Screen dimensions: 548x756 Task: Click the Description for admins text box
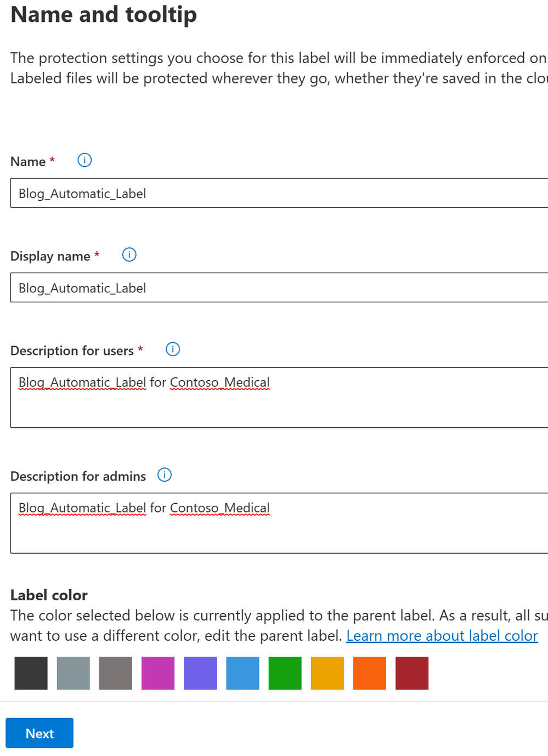(279, 523)
